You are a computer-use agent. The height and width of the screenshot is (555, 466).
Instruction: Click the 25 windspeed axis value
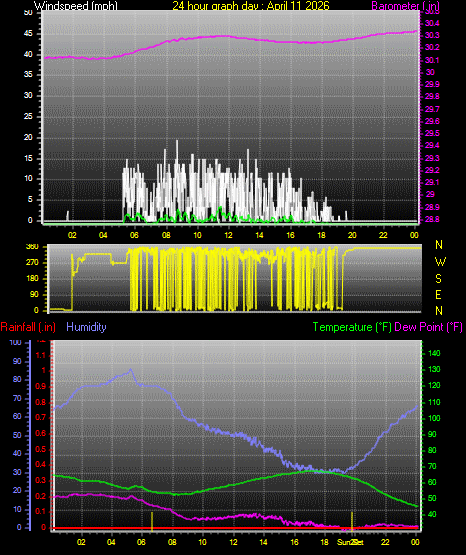coord(28,116)
